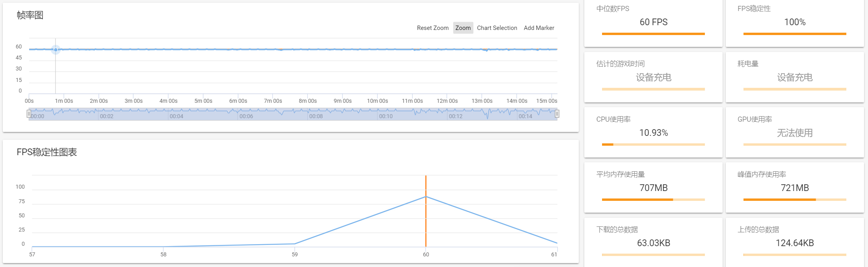Click Add Marker on frame rate chart
This screenshot has width=868, height=267.
tap(539, 28)
